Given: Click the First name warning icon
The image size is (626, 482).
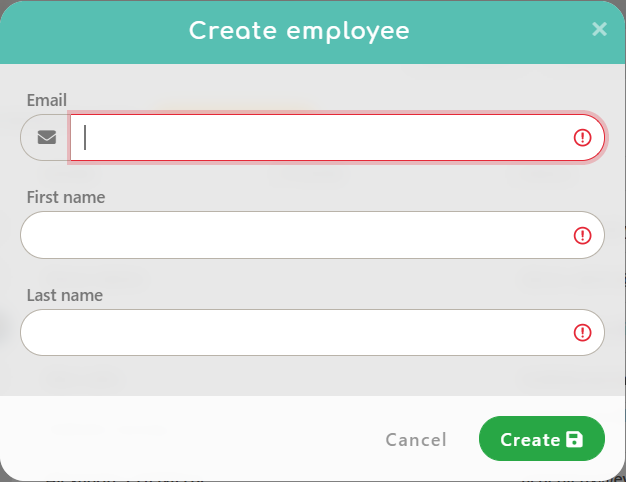Looking at the screenshot, I should coord(582,235).
